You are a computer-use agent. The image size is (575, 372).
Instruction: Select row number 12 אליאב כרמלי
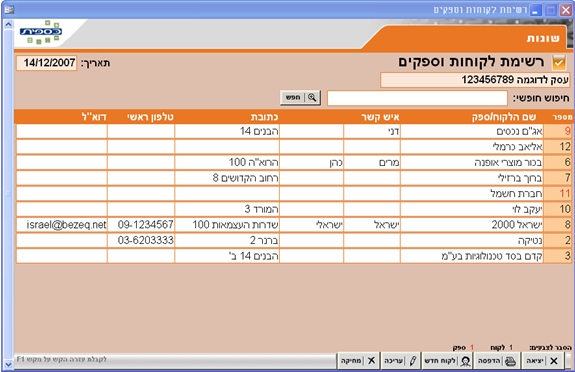(x=294, y=147)
